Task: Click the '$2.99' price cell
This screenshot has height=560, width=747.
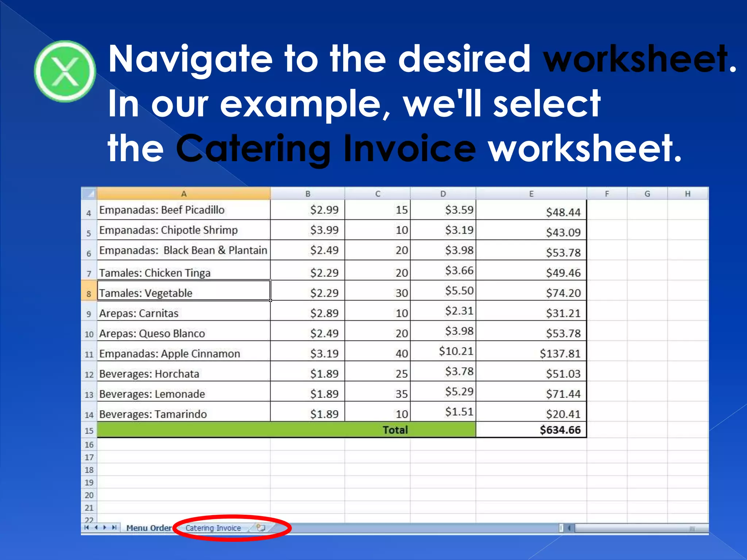Action: click(x=307, y=210)
